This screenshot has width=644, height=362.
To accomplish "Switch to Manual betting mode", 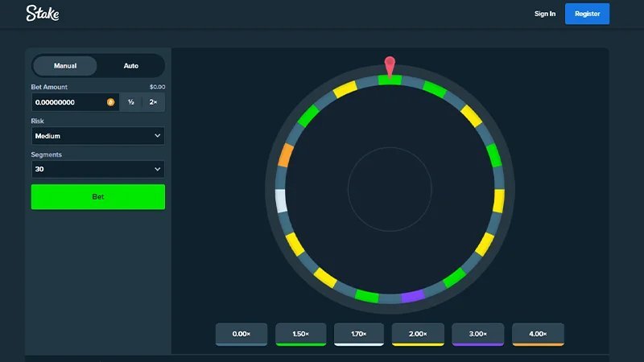I will 65,66.
